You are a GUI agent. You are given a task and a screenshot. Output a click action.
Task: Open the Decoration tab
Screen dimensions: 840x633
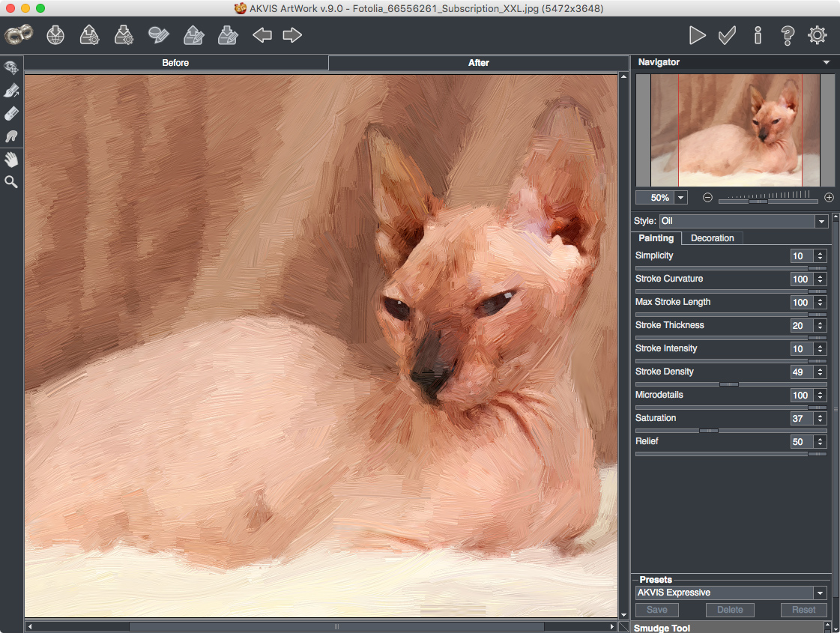click(x=712, y=238)
